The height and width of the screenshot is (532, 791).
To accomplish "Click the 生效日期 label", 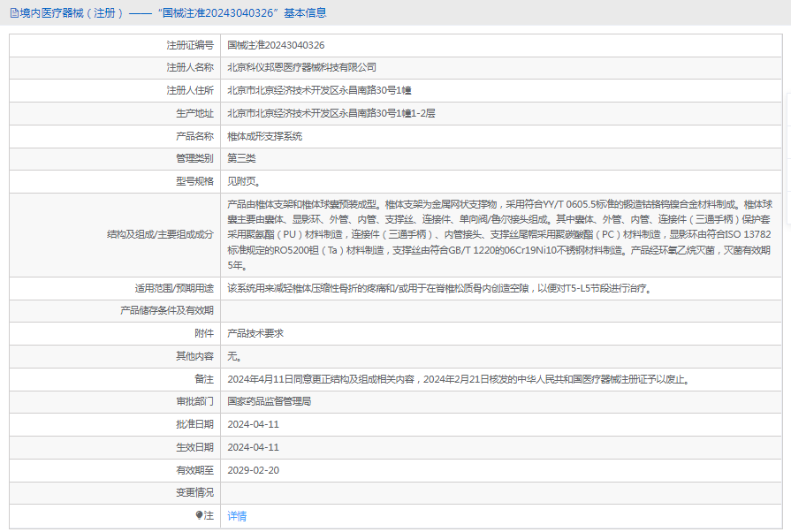I will [194, 447].
